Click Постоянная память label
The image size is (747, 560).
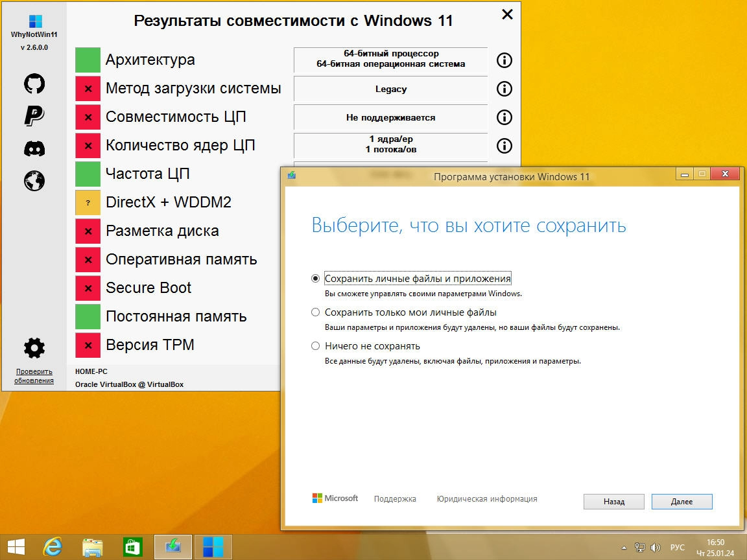pyautogui.click(x=176, y=317)
